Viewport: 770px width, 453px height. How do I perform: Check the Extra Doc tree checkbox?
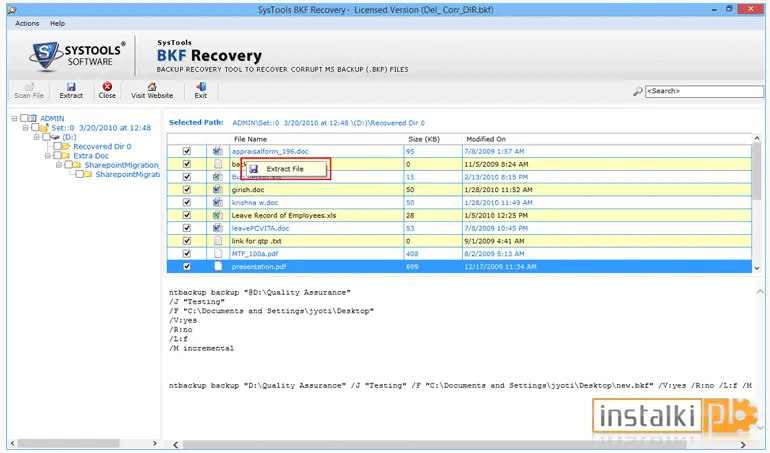click(x=57, y=156)
